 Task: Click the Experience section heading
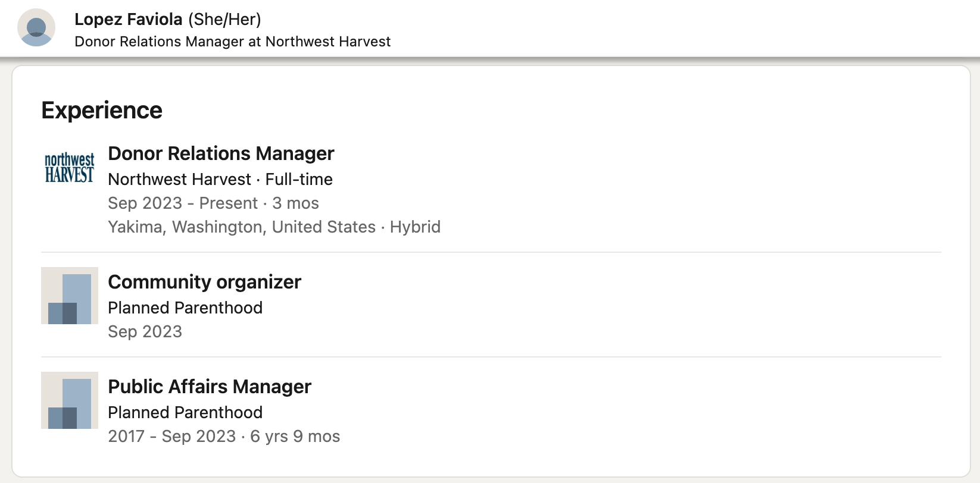click(102, 111)
